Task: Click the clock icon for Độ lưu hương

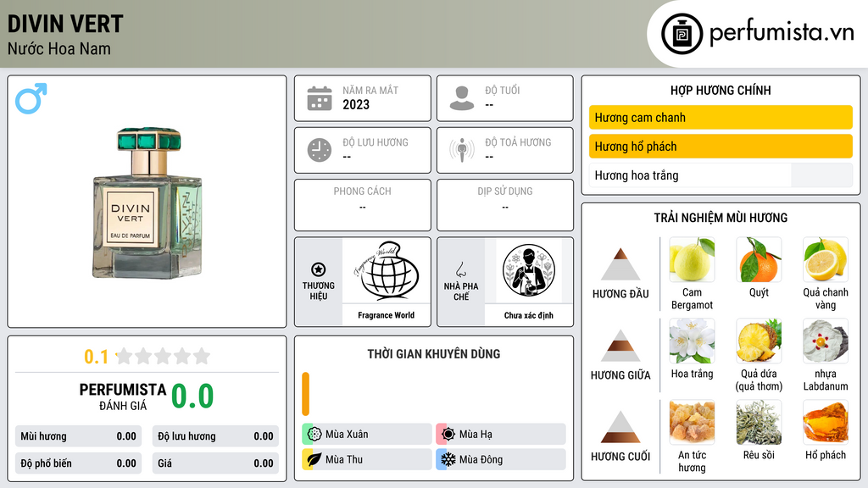Action: click(x=320, y=150)
